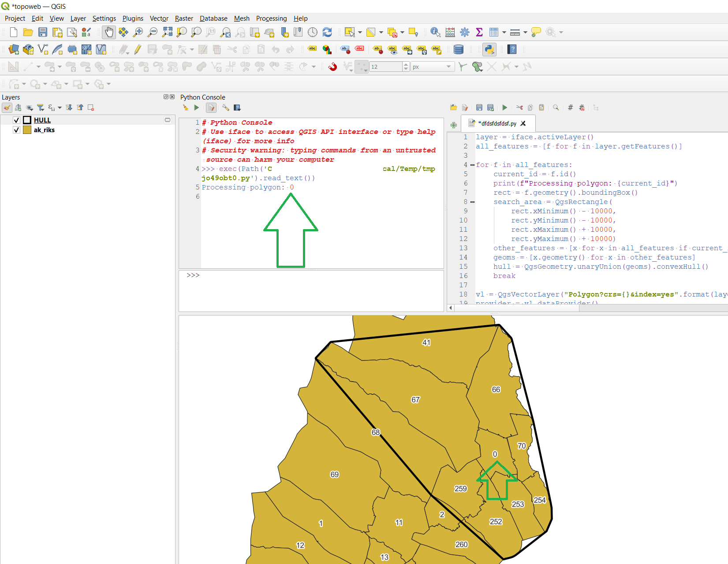
Task: Save the current project
Action: pyautogui.click(x=43, y=32)
